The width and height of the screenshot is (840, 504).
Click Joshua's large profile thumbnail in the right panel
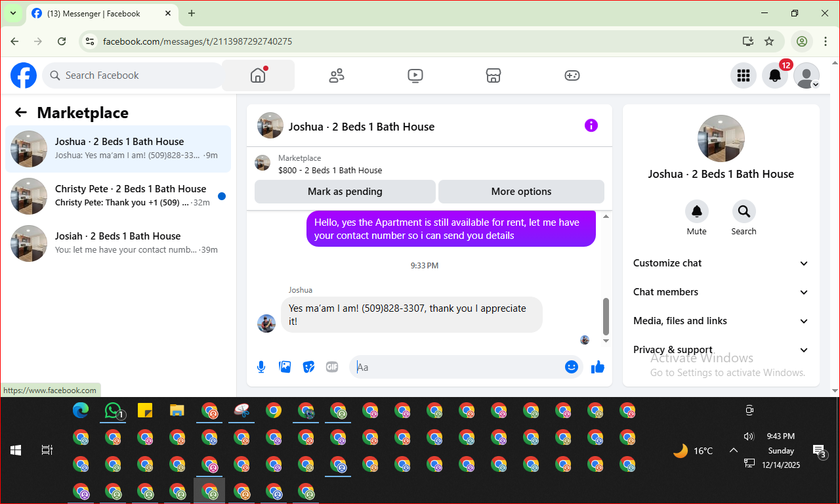point(721,138)
